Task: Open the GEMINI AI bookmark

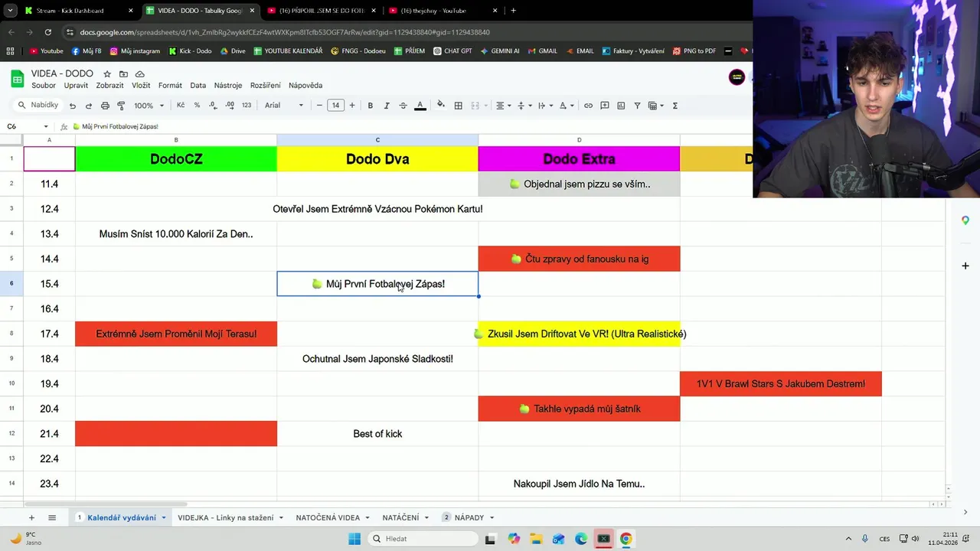Action: click(x=500, y=51)
